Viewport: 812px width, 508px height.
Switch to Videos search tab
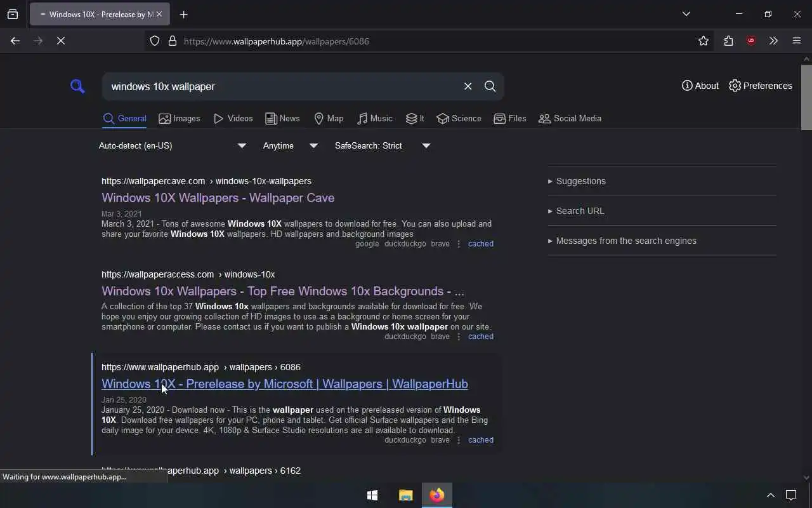(233, 119)
